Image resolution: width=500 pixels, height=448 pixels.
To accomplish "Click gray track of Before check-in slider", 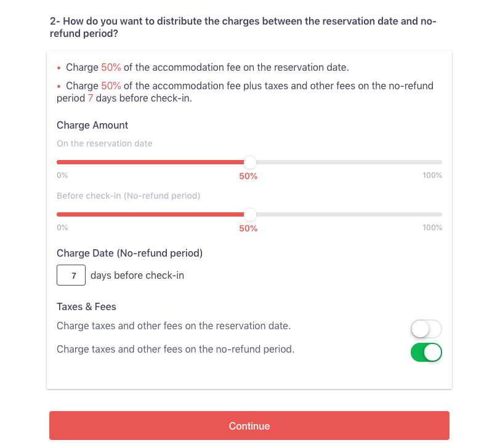I will [x=349, y=214].
